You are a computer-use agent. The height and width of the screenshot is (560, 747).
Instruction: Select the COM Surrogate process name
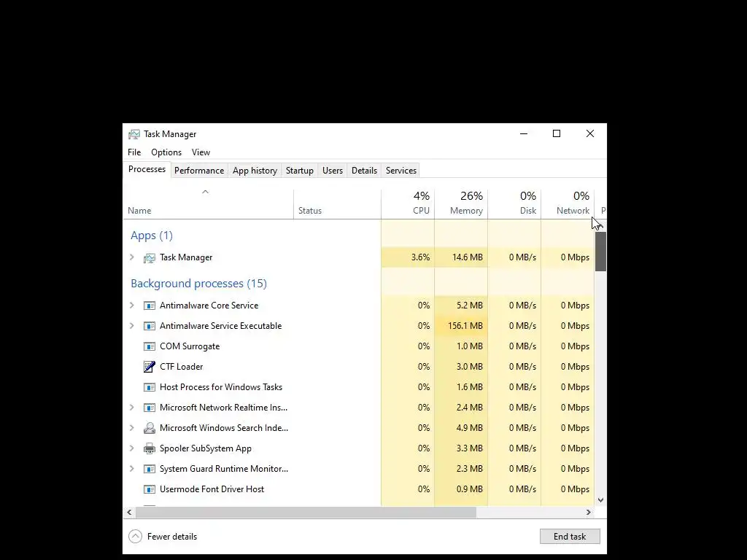point(190,346)
